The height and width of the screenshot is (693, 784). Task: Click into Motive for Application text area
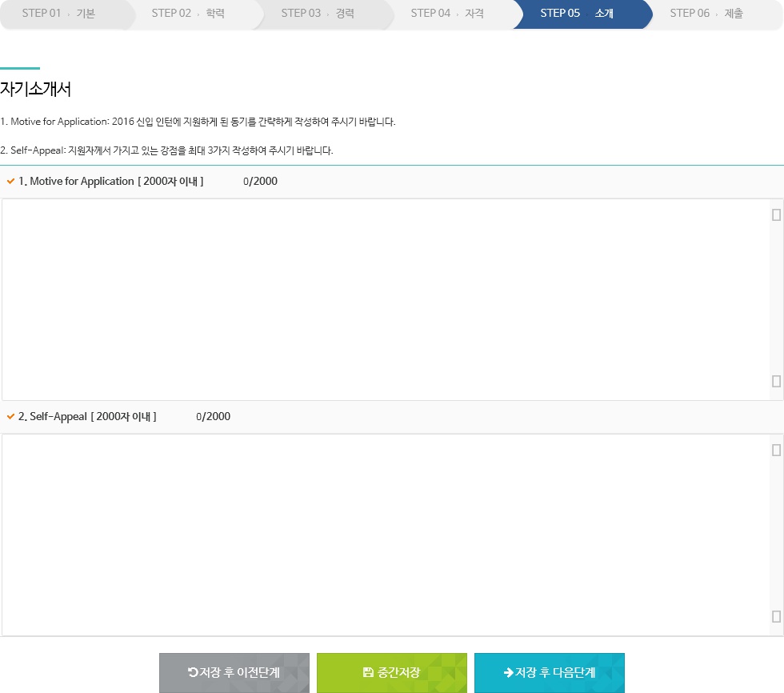point(385,299)
